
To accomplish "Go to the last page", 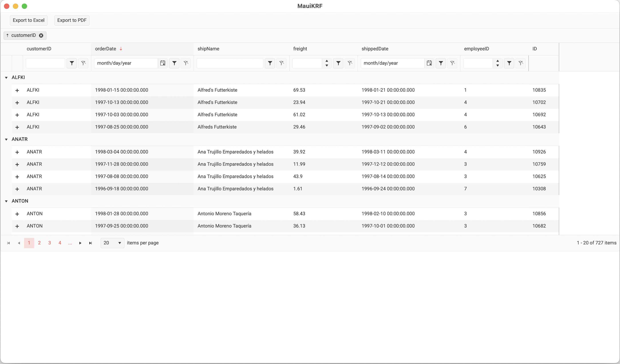I will click(91, 243).
